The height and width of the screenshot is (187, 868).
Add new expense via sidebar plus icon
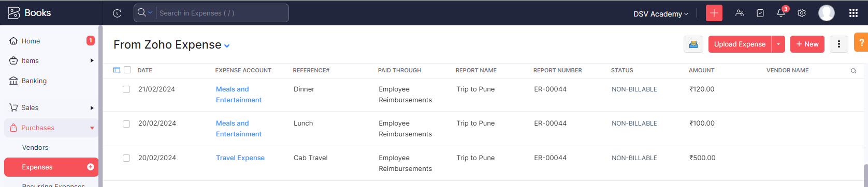point(91,167)
